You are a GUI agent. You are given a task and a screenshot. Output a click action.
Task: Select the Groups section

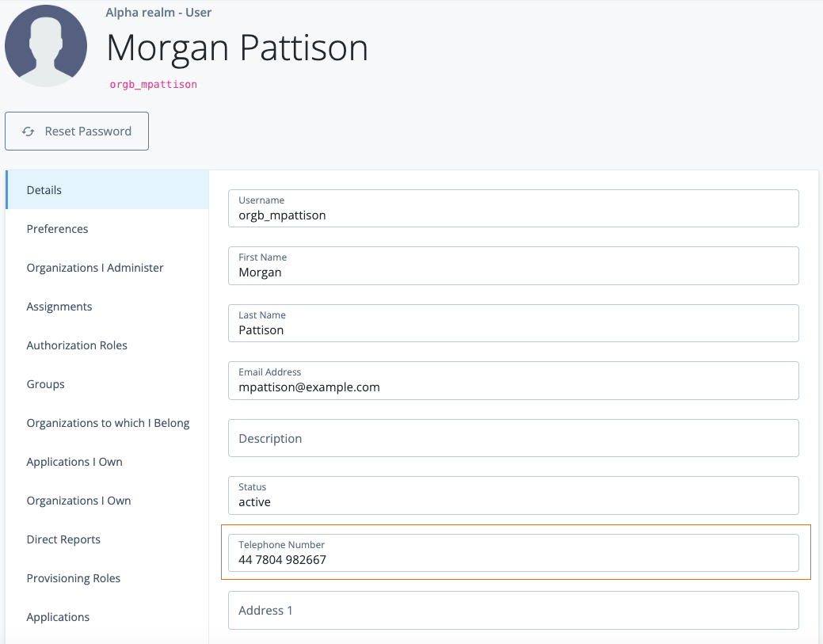pyautogui.click(x=45, y=384)
